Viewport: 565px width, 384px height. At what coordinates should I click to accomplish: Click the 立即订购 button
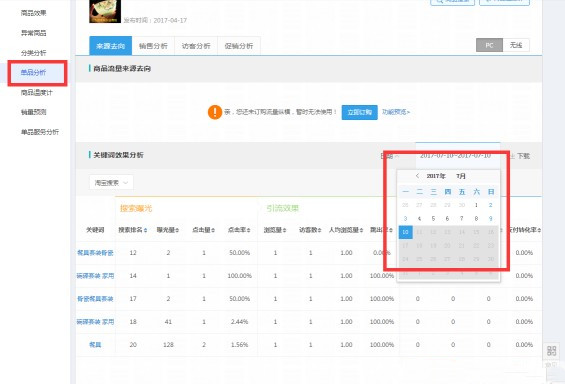(360, 112)
